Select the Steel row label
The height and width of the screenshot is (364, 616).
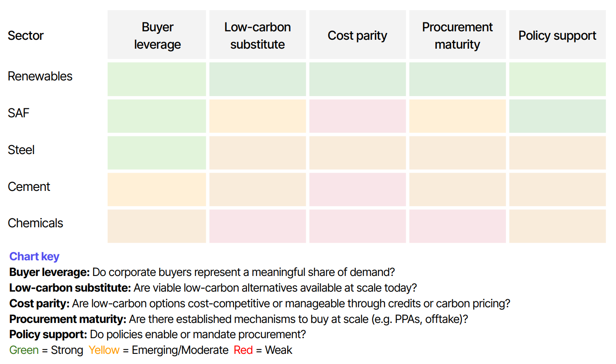(21, 150)
